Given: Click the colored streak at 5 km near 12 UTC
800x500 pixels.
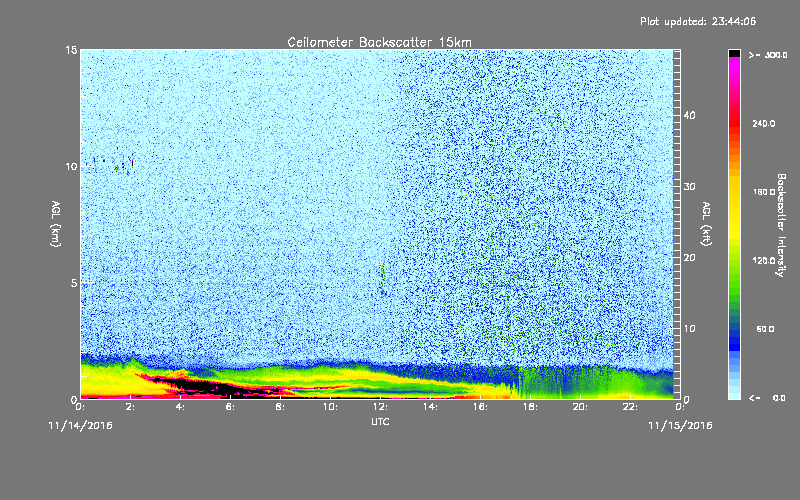Looking at the screenshot, I should click(x=382, y=280).
